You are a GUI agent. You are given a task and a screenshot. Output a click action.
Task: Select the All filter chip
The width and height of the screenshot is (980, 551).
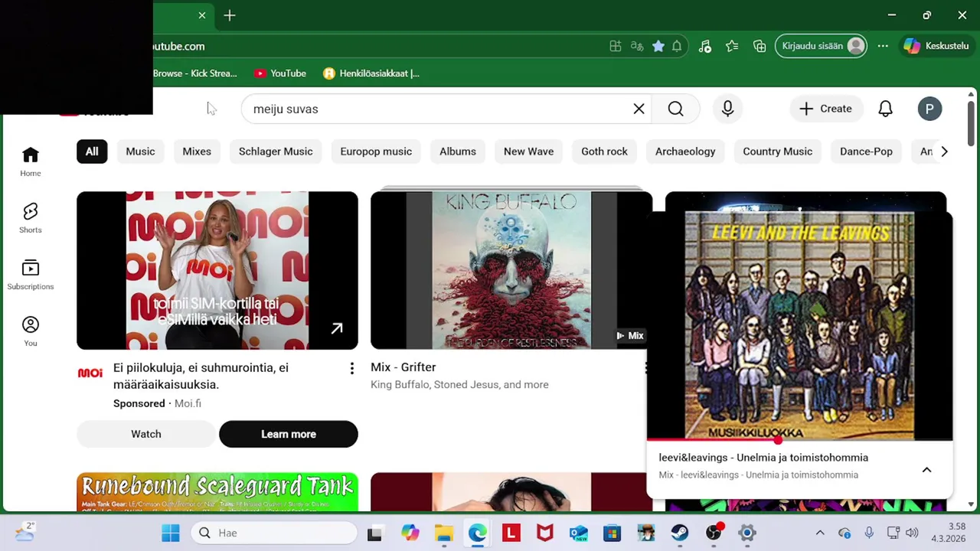click(92, 152)
